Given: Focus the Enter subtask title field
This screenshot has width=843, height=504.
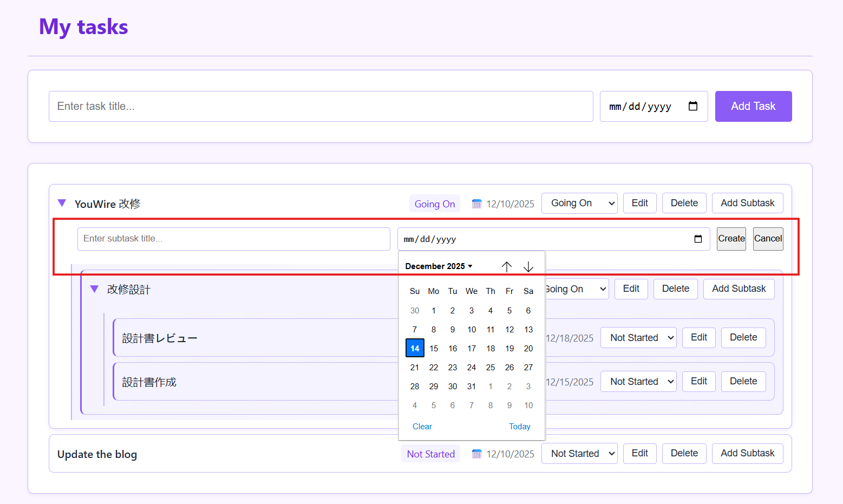Looking at the screenshot, I should [233, 239].
